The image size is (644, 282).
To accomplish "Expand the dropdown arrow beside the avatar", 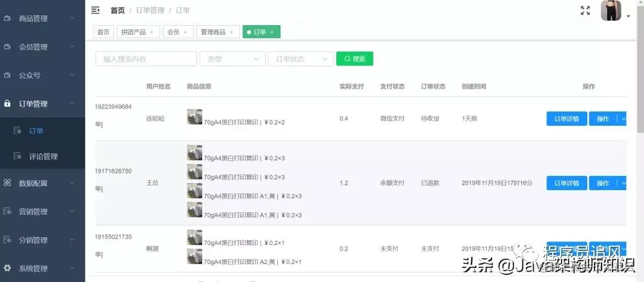I will 628,17.
